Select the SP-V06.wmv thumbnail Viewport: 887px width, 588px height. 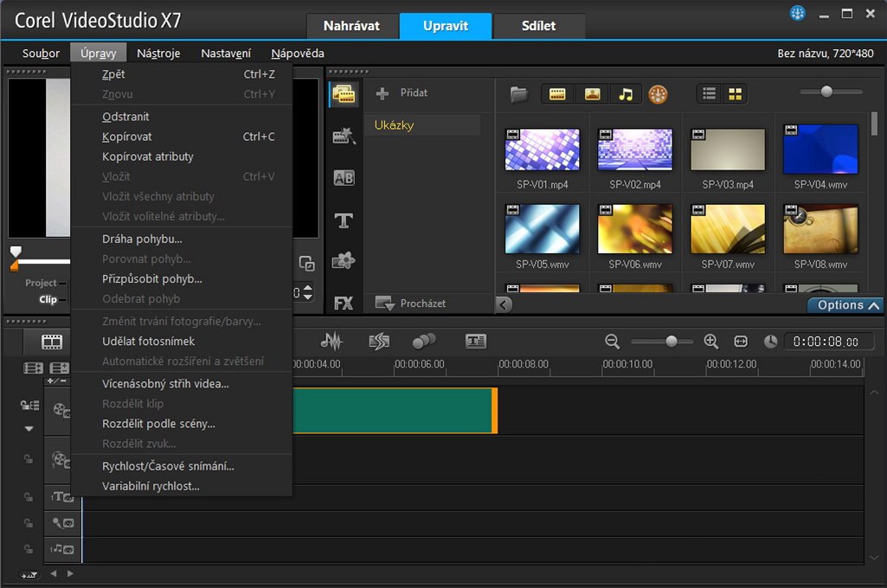coord(635,228)
